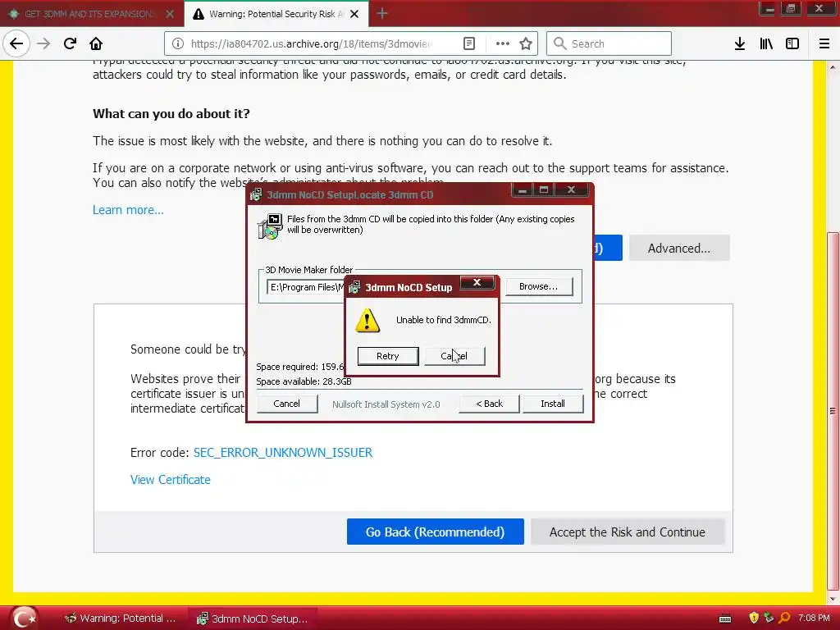Image resolution: width=840 pixels, height=630 pixels.
Task: Close the 3dmm NoCD Setup alert dialog
Action: (477, 282)
